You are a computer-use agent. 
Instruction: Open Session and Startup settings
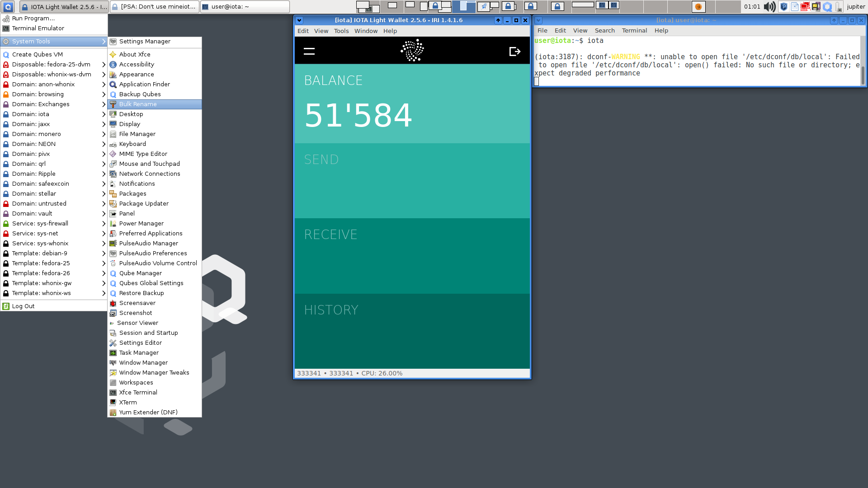click(x=155, y=333)
